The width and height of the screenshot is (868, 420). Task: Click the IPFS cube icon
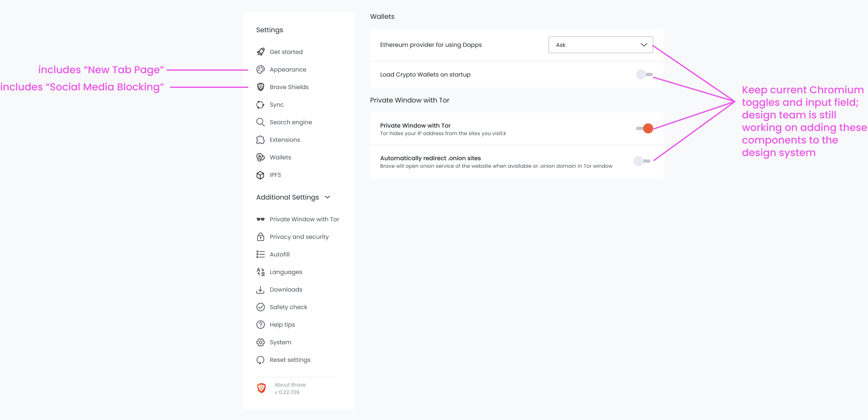point(260,175)
